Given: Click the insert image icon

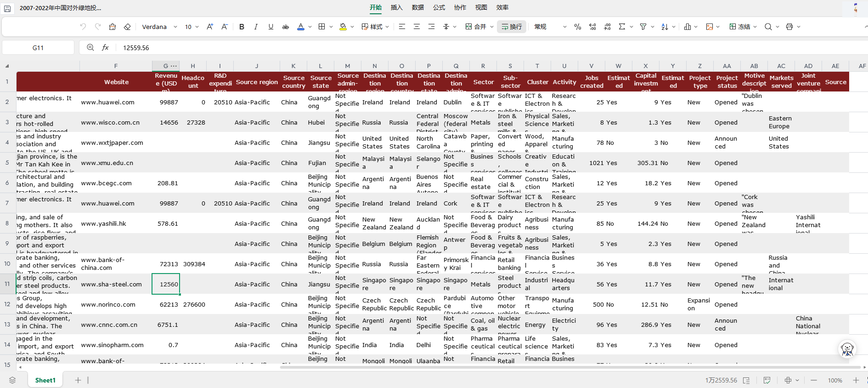Looking at the screenshot, I should coord(710,27).
